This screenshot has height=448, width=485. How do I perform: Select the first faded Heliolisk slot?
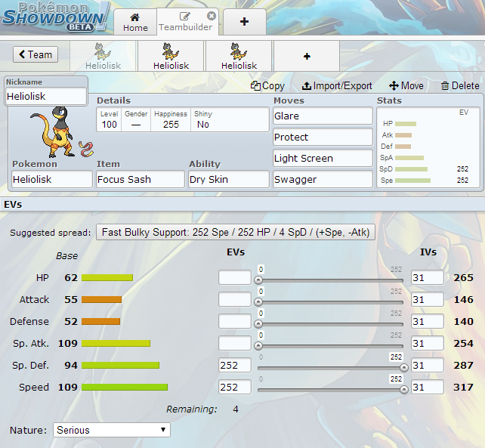(x=103, y=57)
